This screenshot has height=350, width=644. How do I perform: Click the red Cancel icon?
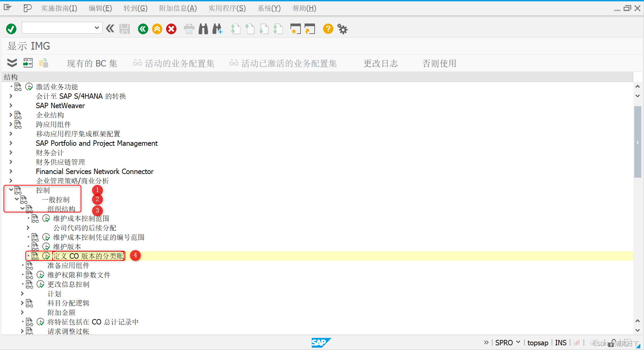[171, 29]
